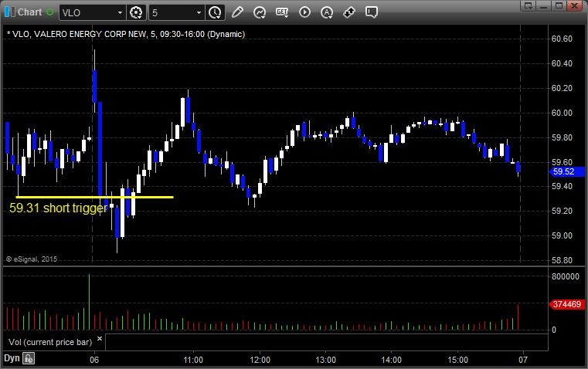The image size is (588, 369).
Task: Click the 11:00 time axis label
Action: point(193,360)
